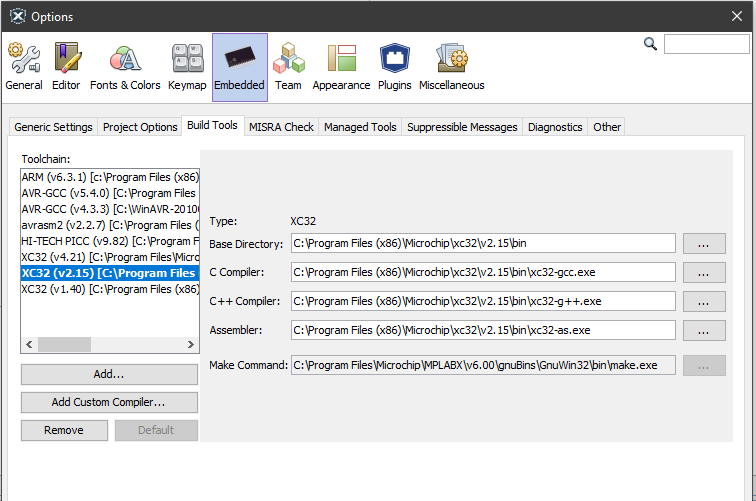Switch to Generic Settings tab
Viewport: 756px width, 501px height.
coord(53,127)
